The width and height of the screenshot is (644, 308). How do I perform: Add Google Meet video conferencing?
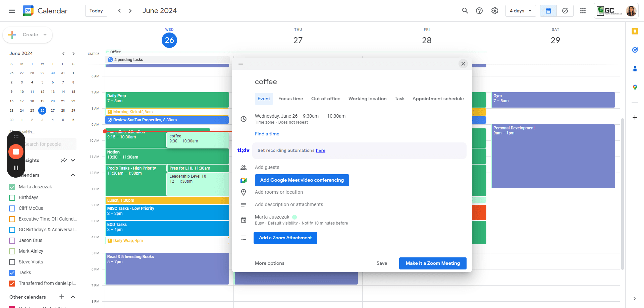pos(302,180)
